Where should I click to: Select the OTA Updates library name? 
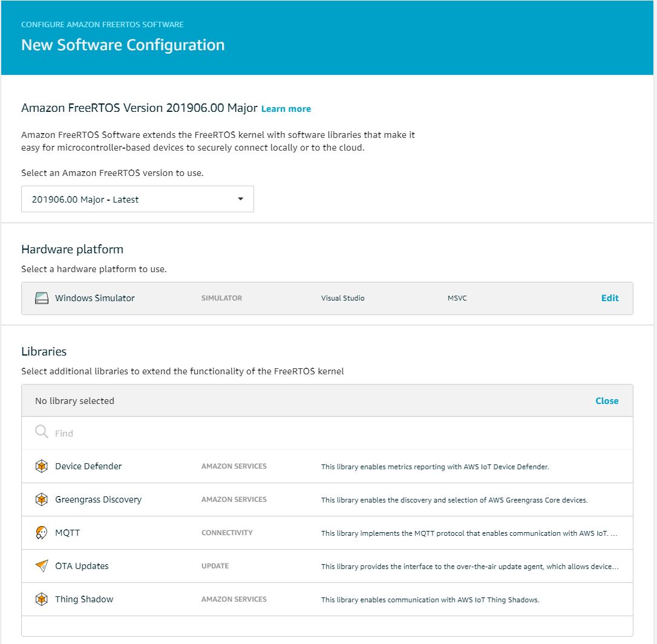click(x=82, y=566)
